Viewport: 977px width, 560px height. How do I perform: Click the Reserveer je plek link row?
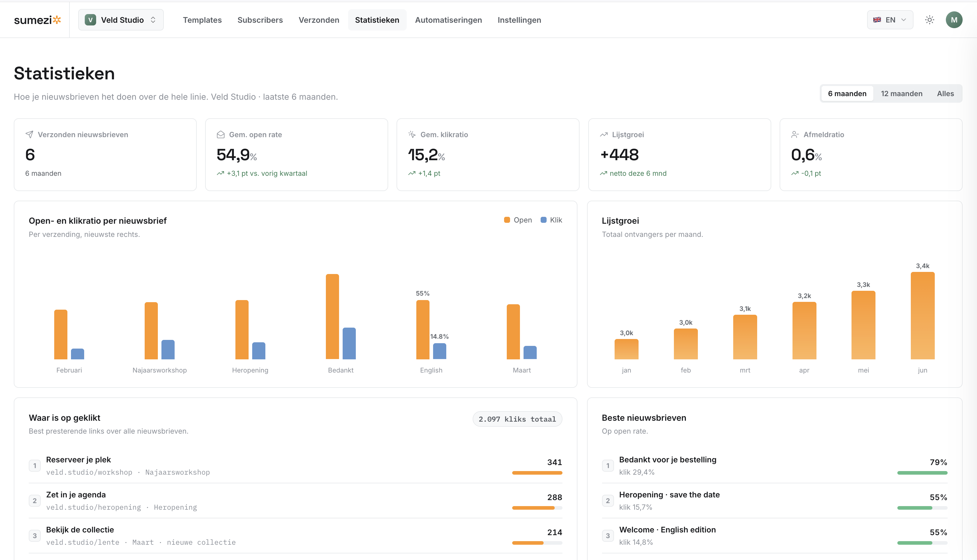(x=295, y=466)
